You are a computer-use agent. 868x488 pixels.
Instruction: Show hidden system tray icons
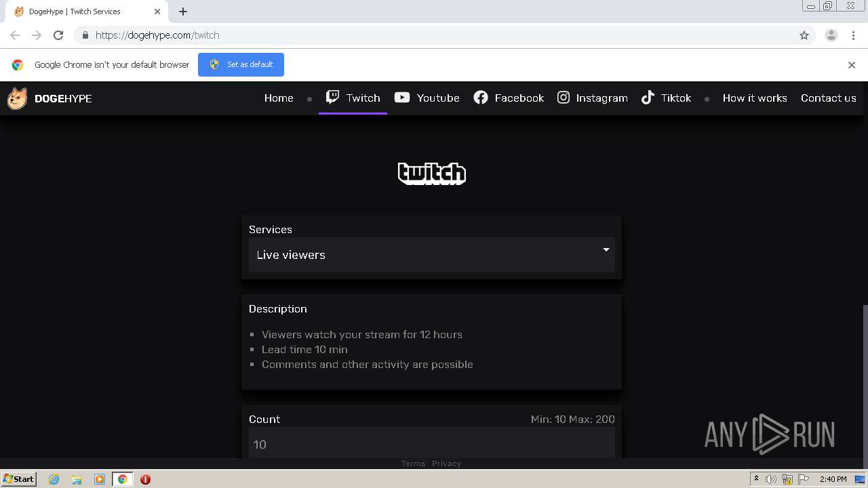point(756,479)
